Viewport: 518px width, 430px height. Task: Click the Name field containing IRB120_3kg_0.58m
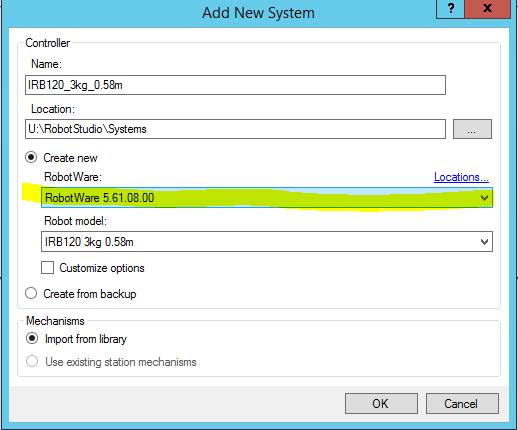point(235,85)
